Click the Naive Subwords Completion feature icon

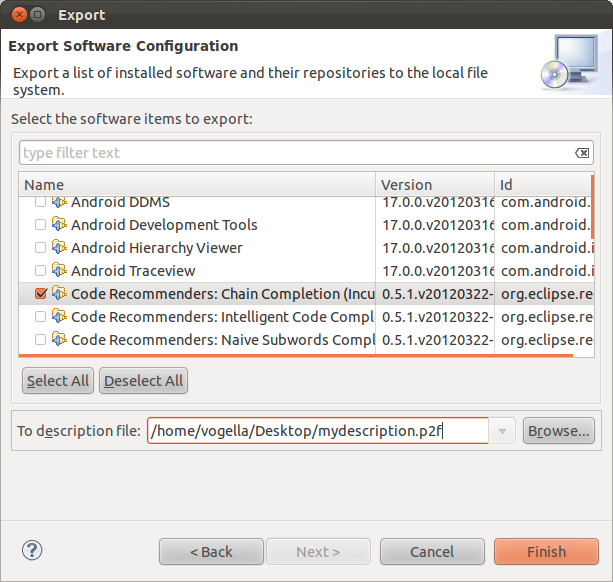(x=59, y=340)
